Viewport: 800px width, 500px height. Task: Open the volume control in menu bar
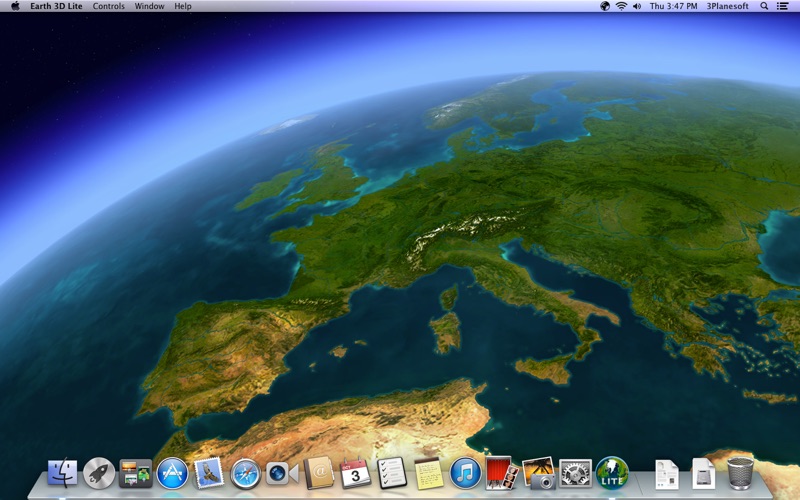tap(637, 6)
